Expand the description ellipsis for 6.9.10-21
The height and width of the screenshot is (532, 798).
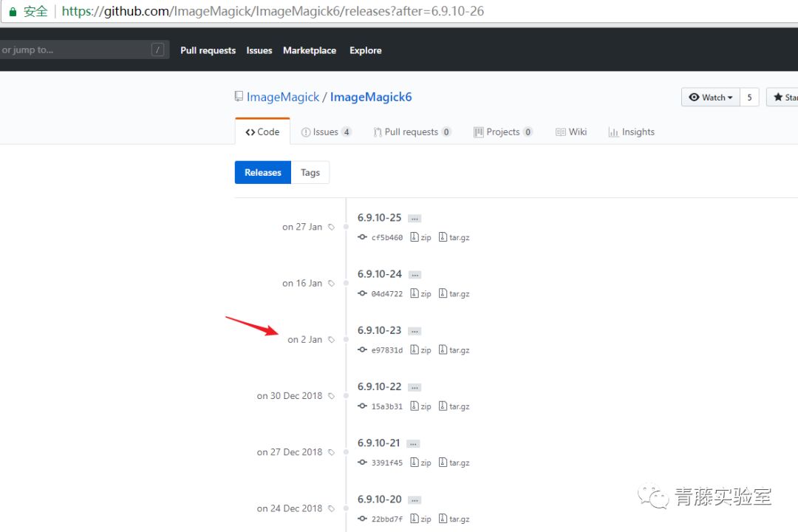(413, 443)
